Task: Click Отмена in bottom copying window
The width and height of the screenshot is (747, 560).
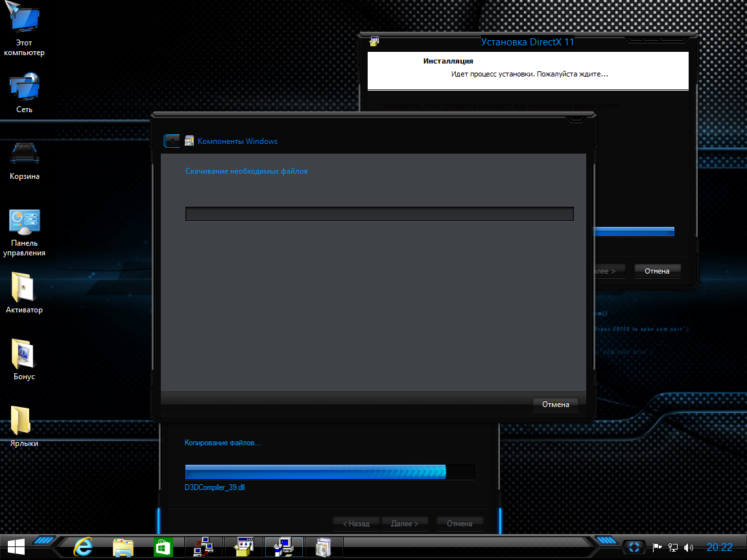Action: click(459, 524)
